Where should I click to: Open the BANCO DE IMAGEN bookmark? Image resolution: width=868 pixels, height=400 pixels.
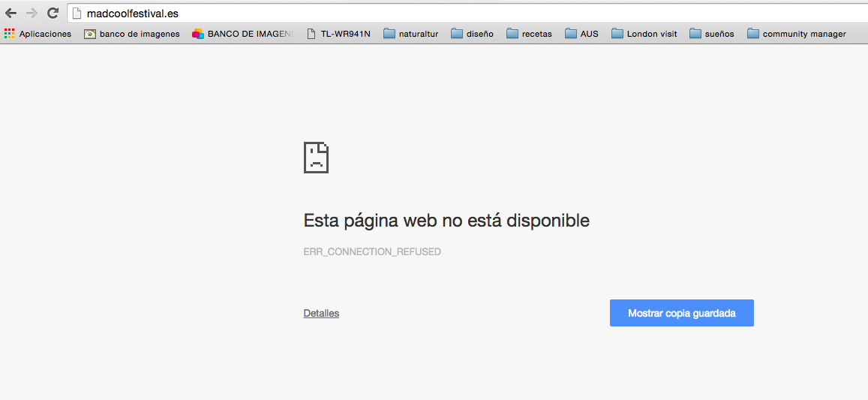242,34
